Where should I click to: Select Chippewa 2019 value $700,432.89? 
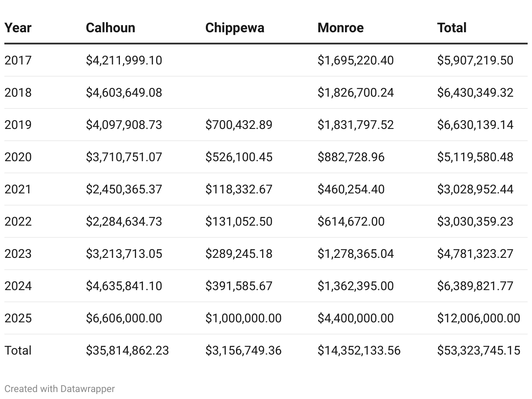[x=239, y=125]
